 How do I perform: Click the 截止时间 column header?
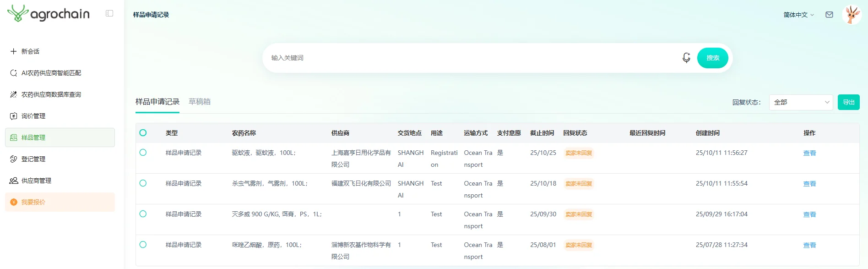click(542, 133)
